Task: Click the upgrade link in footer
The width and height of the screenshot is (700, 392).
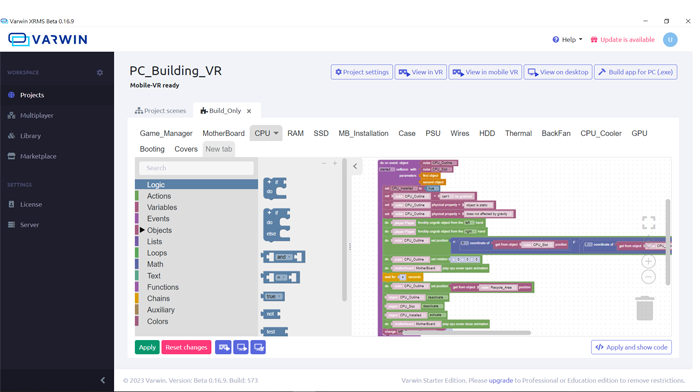Action: [500, 380]
